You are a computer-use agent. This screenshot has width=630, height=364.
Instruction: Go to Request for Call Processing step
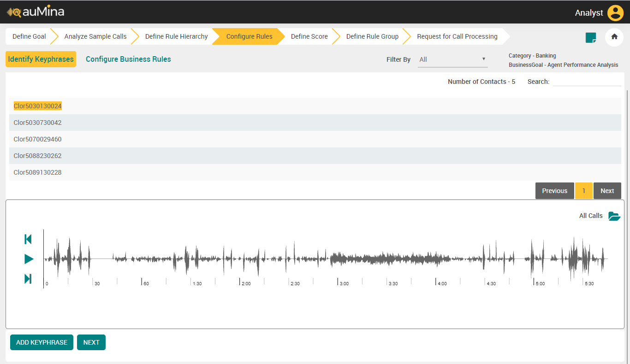click(x=457, y=36)
